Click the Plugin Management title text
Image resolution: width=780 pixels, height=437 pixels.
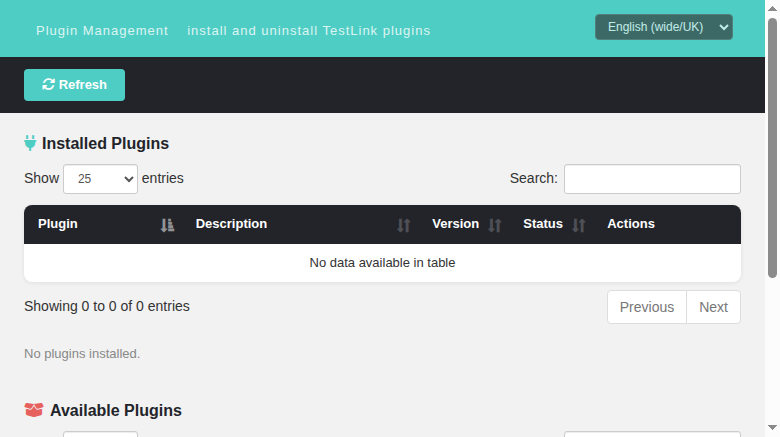tap(102, 30)
